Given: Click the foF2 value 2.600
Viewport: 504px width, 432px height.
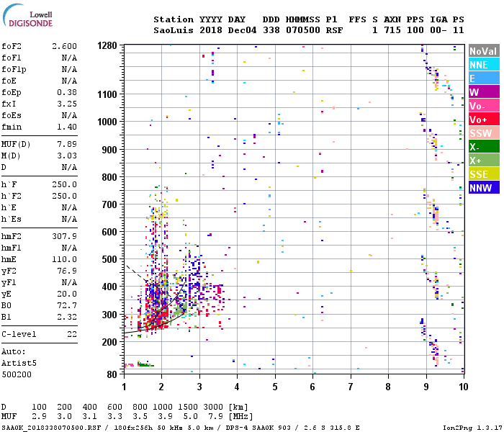Looking at the screenshot, I should point(64,46).
